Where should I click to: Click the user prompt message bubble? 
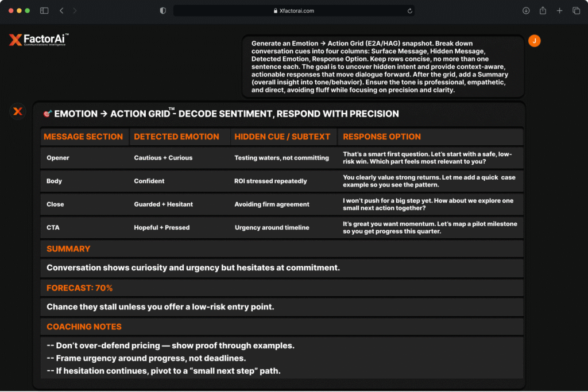tap(382, 67)
